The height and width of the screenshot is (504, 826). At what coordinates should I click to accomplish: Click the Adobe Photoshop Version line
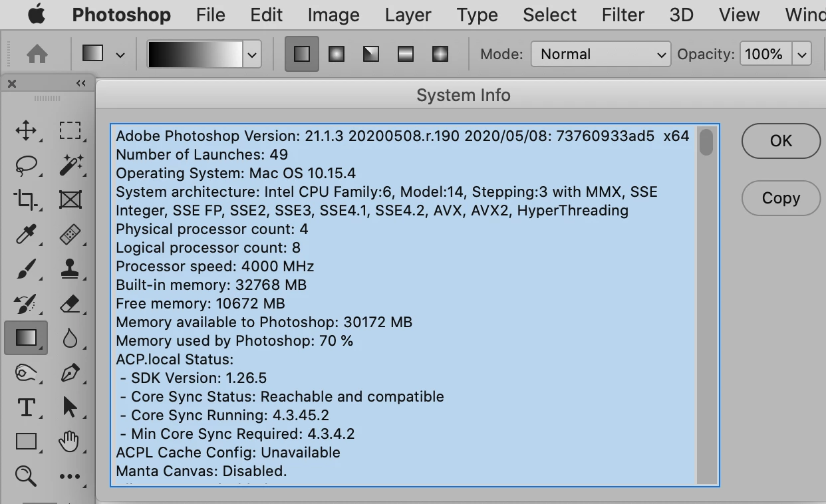point(402,136)
